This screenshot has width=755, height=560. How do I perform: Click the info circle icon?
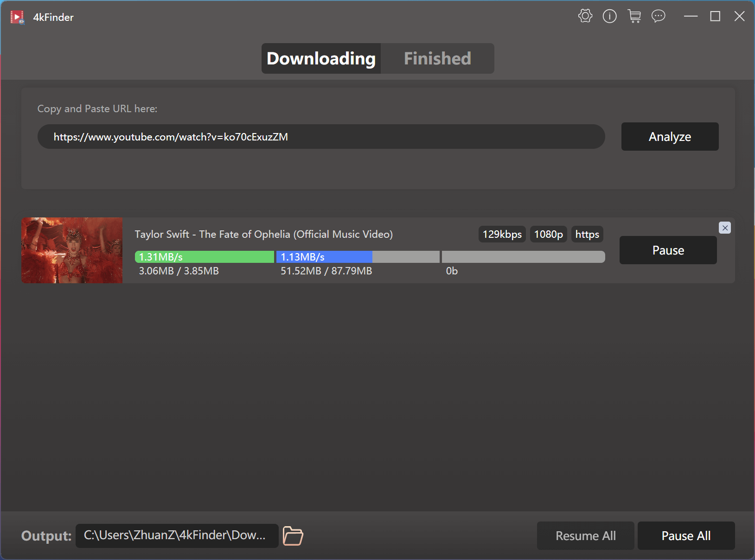[x=609, y=17]
